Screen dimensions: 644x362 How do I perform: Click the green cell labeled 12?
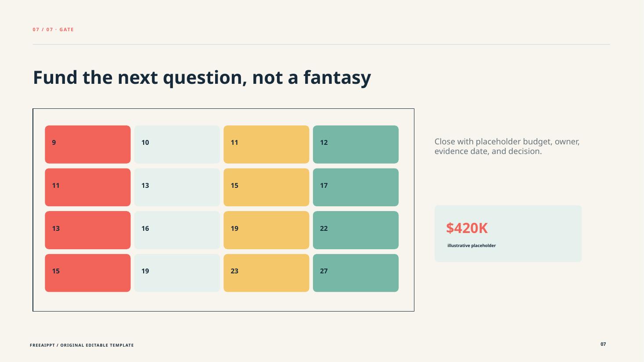(x=356, y=144)
